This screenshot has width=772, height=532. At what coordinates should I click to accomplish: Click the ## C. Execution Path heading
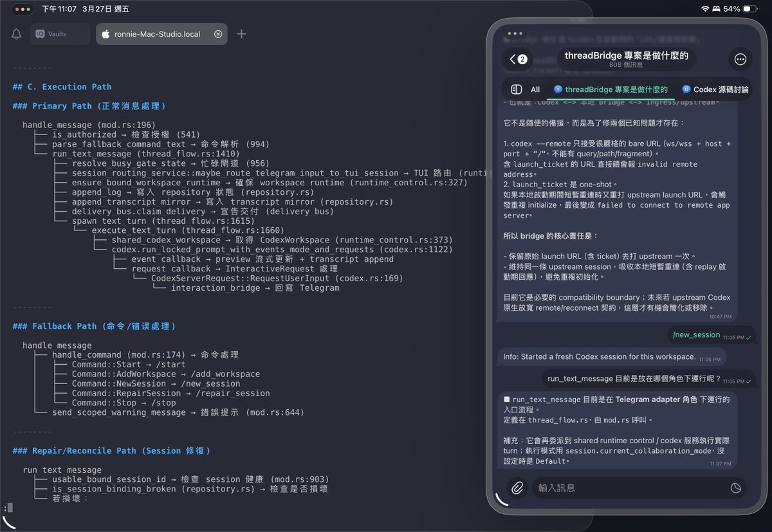(x=62, y=87)
